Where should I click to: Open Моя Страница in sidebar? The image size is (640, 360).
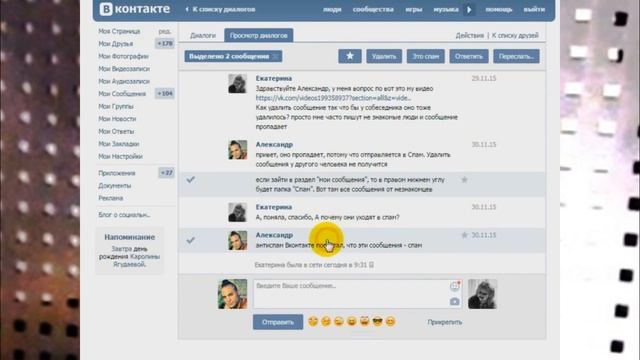119,31
